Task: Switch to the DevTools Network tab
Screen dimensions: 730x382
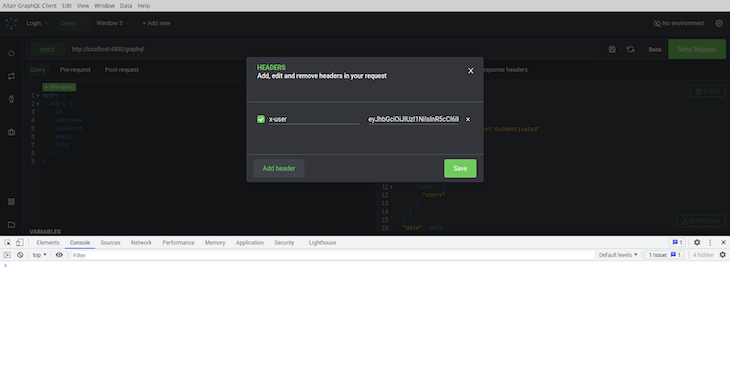Action: [x=141, y=242]
